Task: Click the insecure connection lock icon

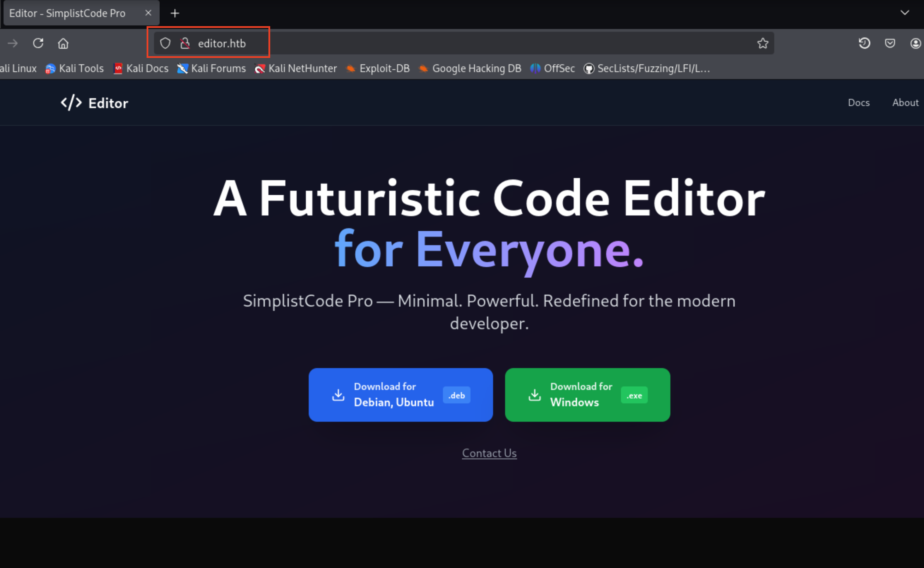Action: [185, 43]
